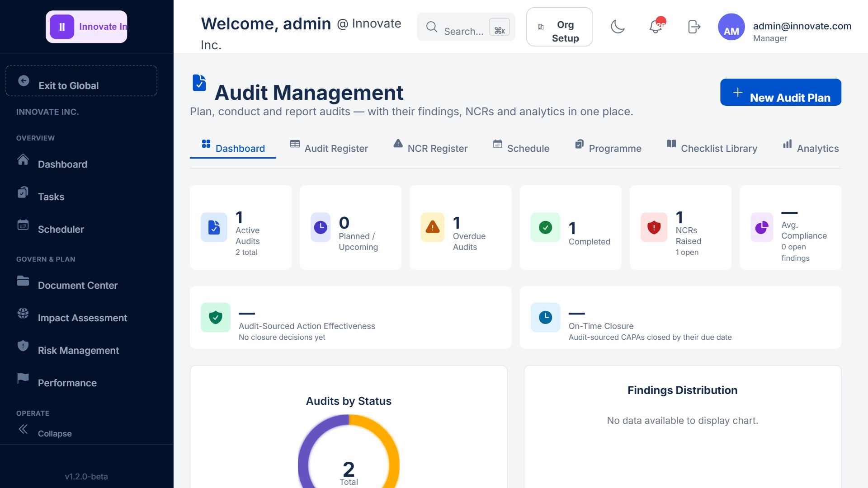Switch to the Audit Register tab
The width and height of the screenshot is (868, 488).
point(329,148)
